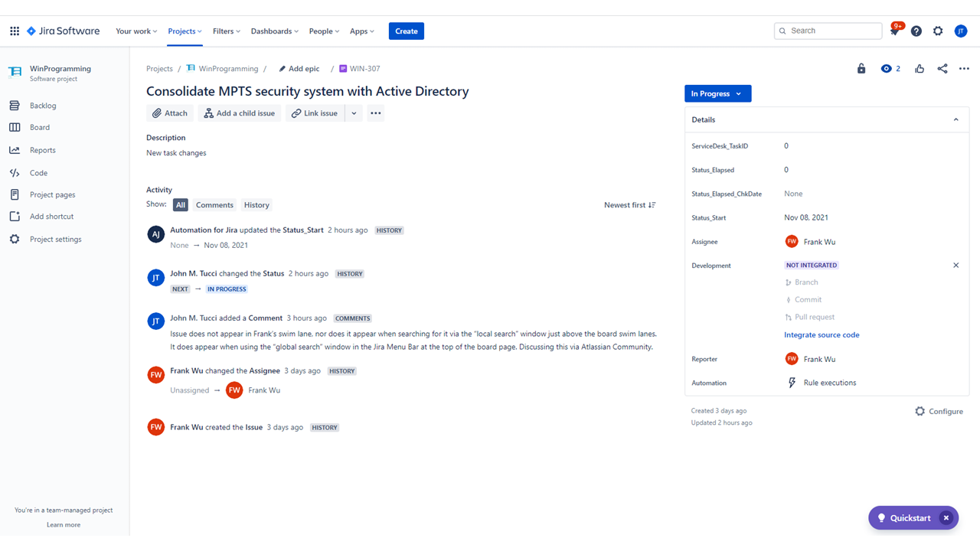This screenshot has height=551, width=980.
Task: Click the Link issue button
Action: (x=315, y=113)
